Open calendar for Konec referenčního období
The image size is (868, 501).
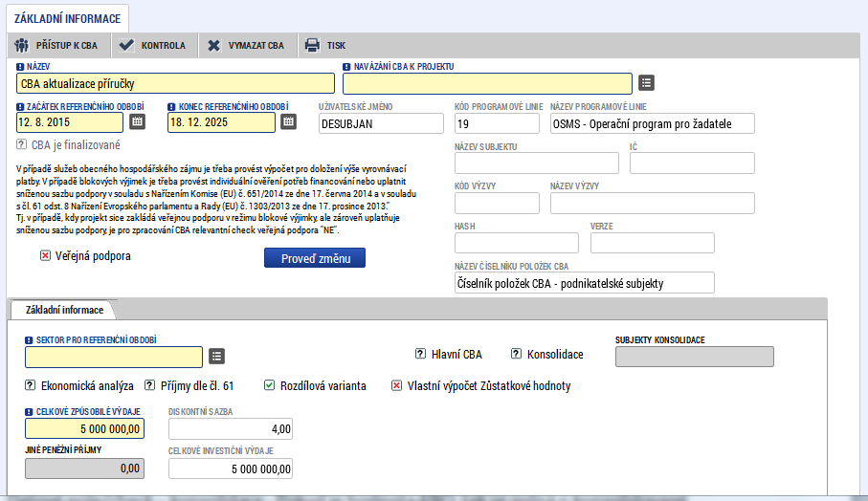point(288,121)
